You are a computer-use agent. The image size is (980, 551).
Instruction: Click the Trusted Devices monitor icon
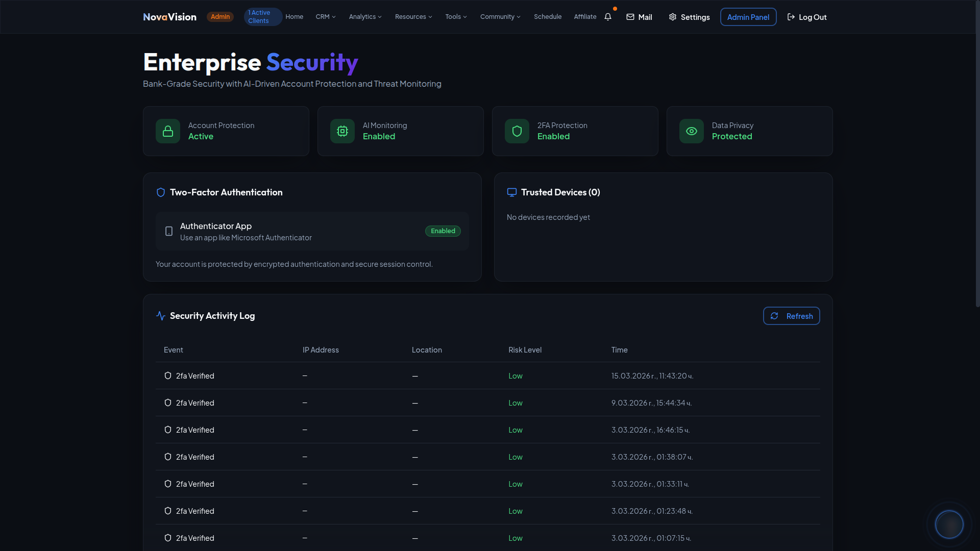(512, 192)
